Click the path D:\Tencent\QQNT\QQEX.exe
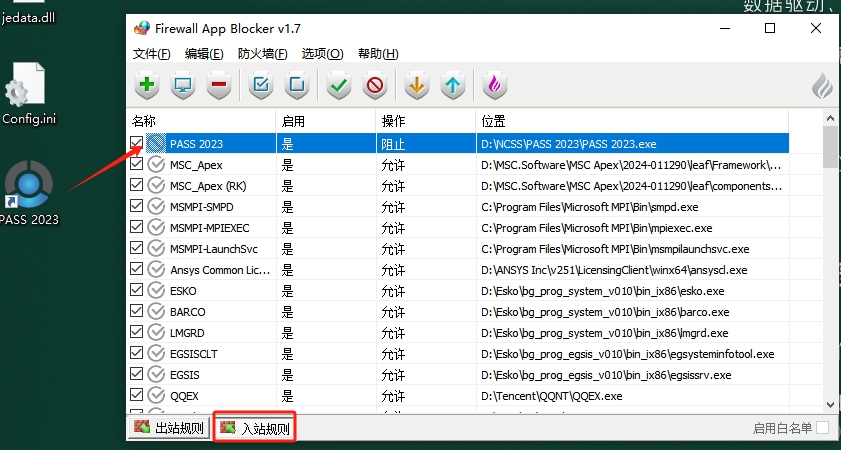Screen dimensions: 841x450 (552, 396)
